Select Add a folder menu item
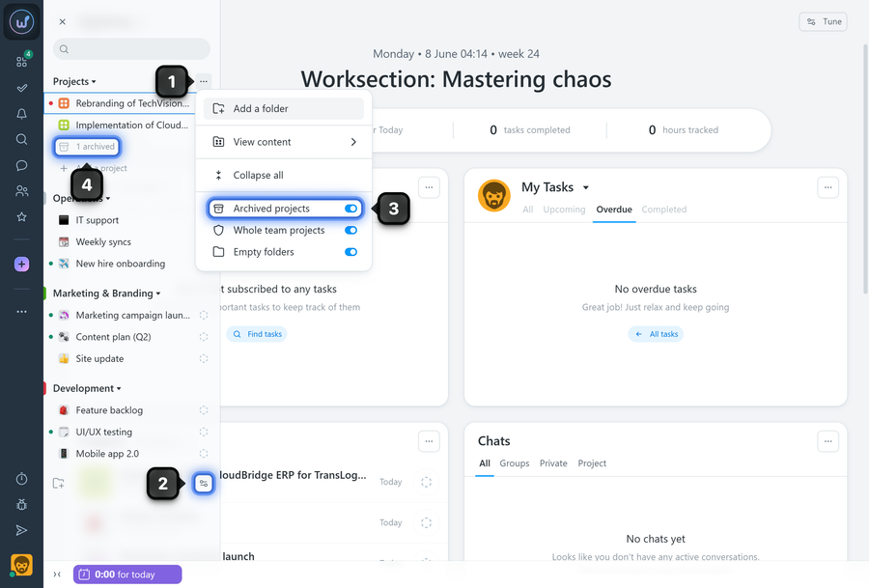Image resolution: width=869 pixels, height=588 pixels. click(x=283, y=109)
